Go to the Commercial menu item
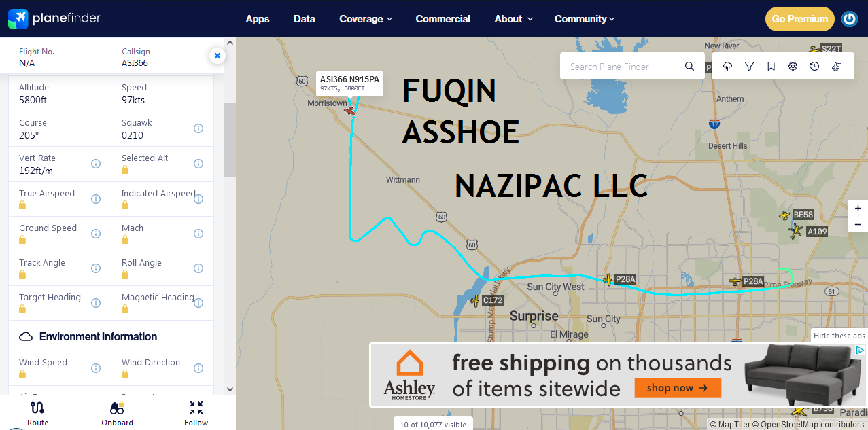Viewport: 868px width, 430px height. (x=442, y=19)
